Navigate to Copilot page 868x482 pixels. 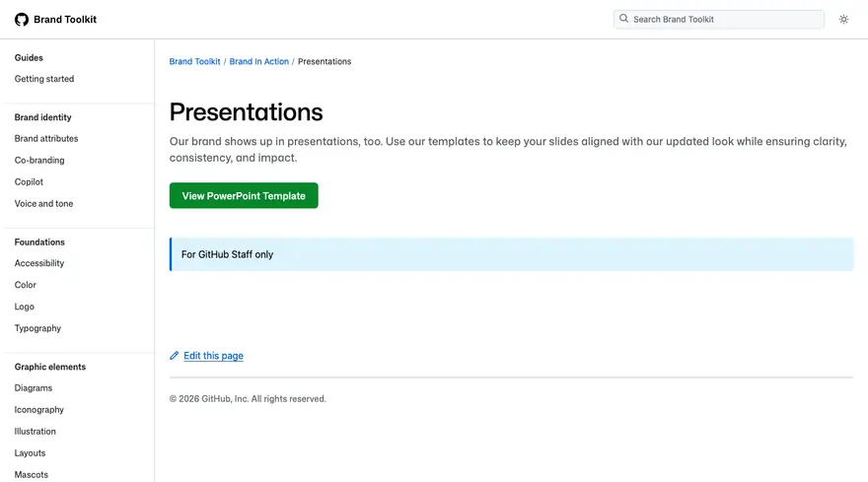click(x=29, y=181)
